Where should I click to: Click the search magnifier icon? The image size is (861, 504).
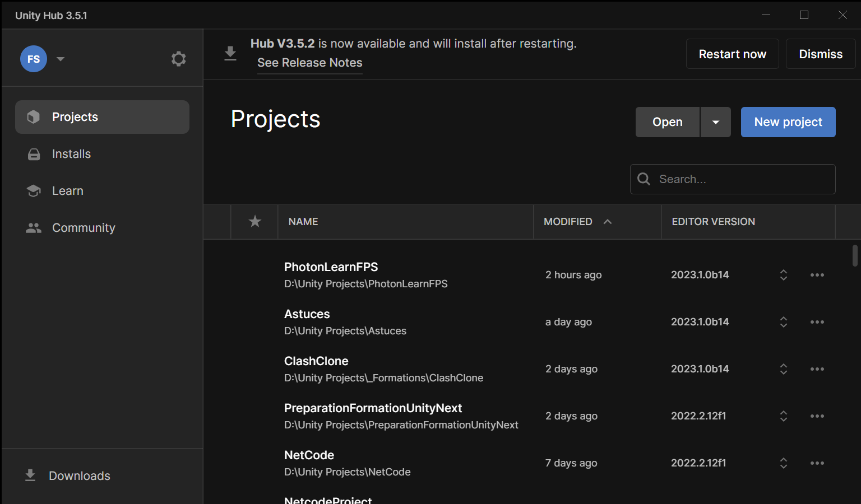tap(644, 179)
